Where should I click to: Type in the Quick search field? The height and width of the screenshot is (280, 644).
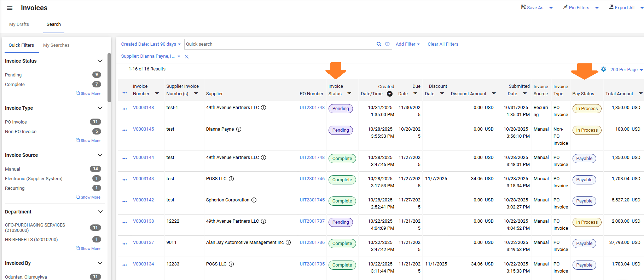(x=279, y=44)
